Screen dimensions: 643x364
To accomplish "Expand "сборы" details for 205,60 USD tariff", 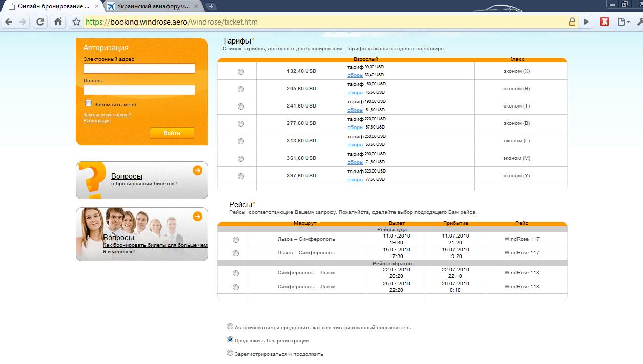I will click(355, 93).
